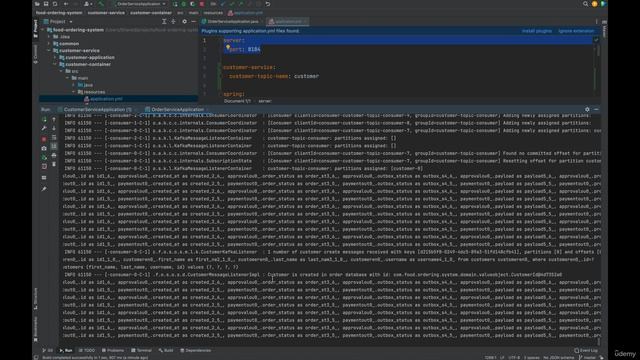Screen dimensions: 640x360
Task: Click the Open folder toolbar icon
Action: point(37,4)
